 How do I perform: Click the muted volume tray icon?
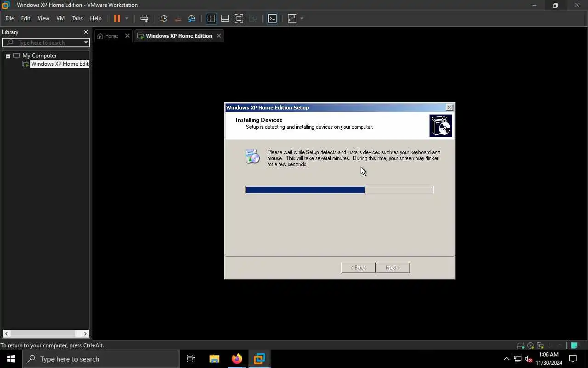click(529, 359)
